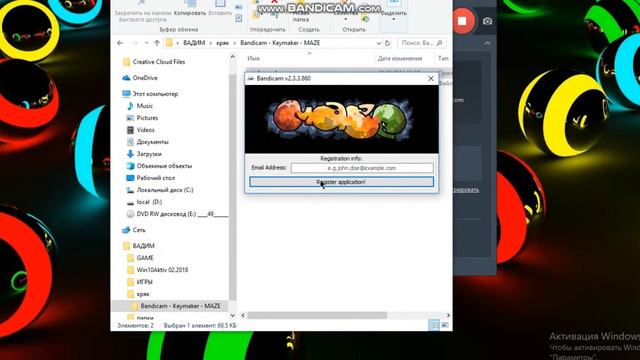640x360 pixels.
Task: Open ИГРЫ folder in sidebar
Action: click(144, 282)
